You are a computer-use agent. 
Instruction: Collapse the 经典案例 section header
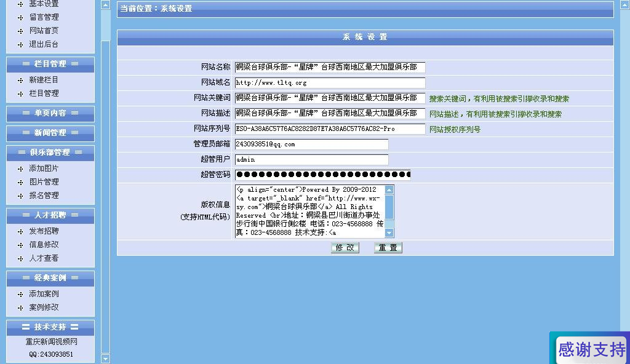[x=50, y=278]
